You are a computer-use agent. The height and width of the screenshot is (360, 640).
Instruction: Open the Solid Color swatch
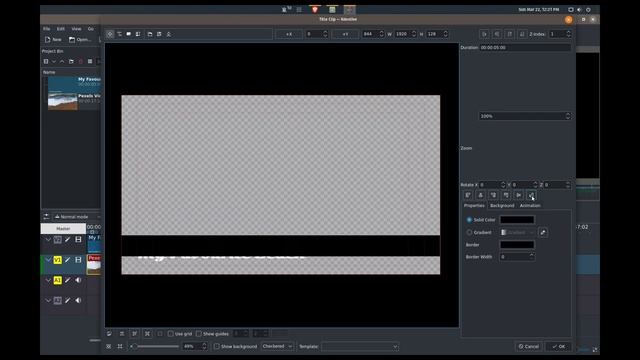click(517, 220)
